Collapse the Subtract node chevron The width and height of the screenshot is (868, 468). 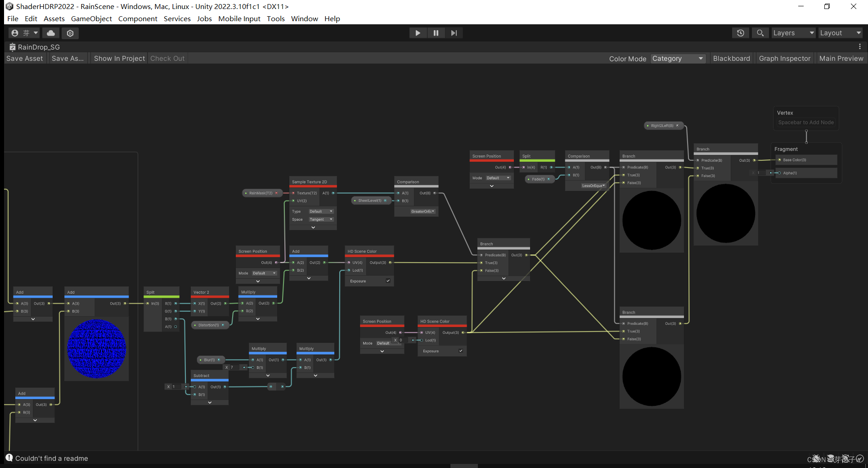(210, 402)
